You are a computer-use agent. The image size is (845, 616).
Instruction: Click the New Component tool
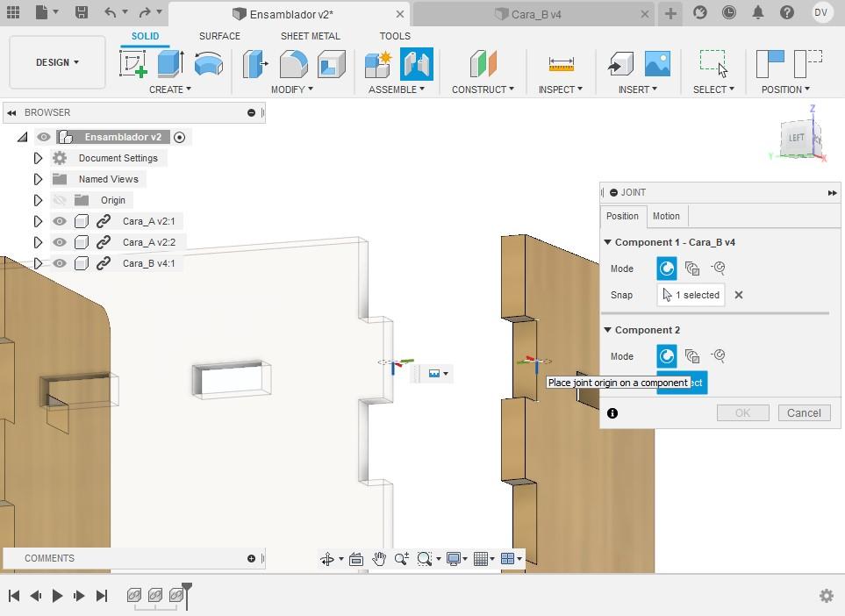[378, 63]
